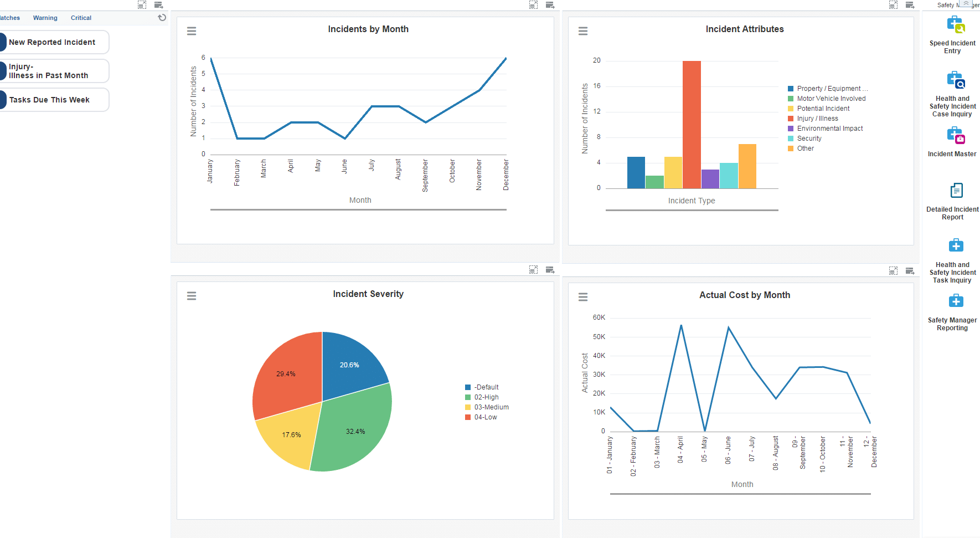980x538 pixels.
Task: Maximize the Incidents by Month pane
Action: (534, 5)
